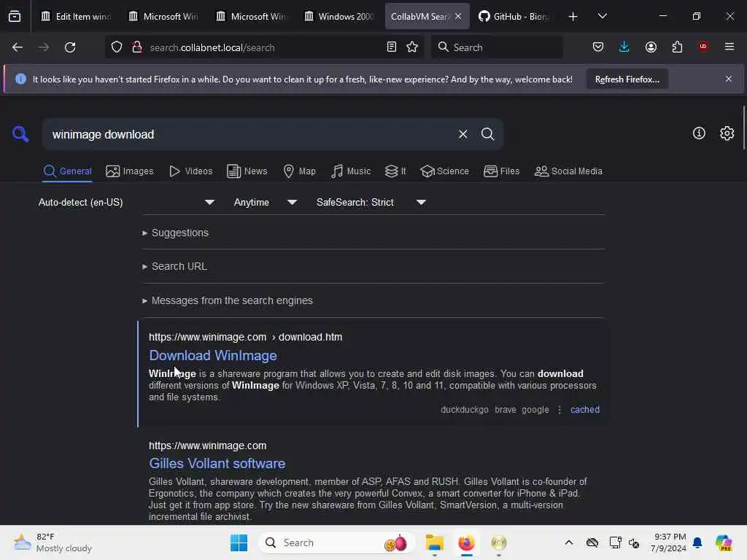Screen dimensions: 747x560
Task: Submit search with magnifier button
Action: [x=487, y=134]
